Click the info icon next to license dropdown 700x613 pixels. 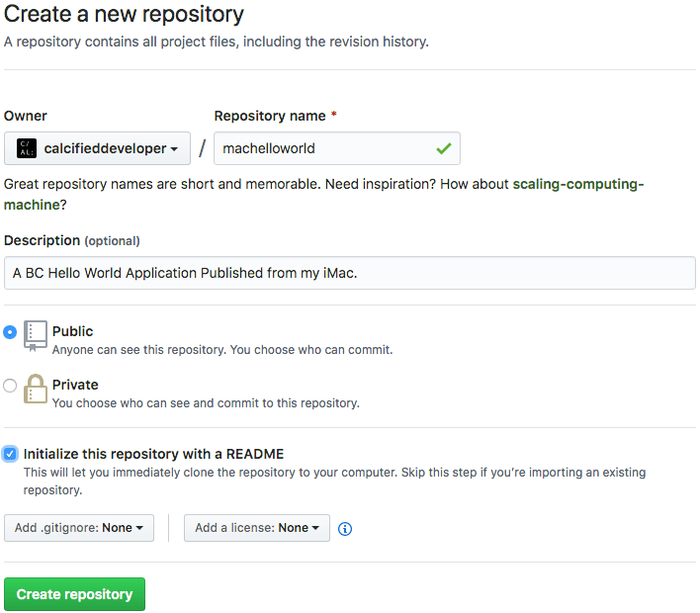(x=345, y=529)
